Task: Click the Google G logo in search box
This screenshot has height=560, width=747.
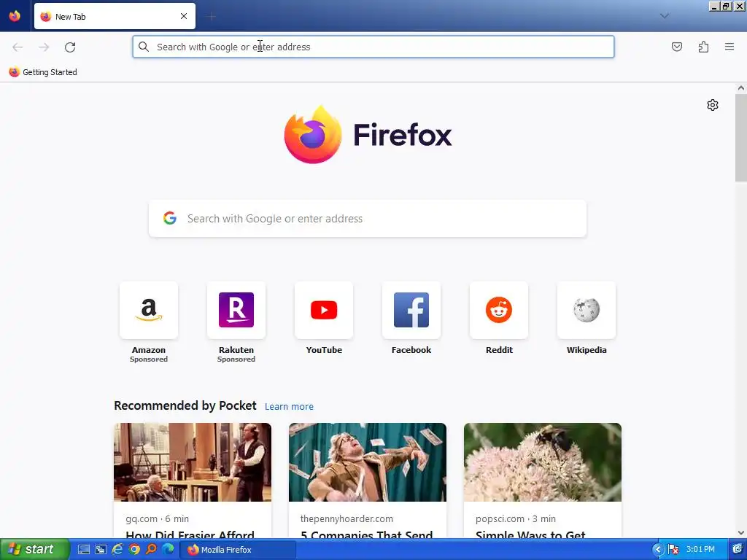Action: point(169,218)
